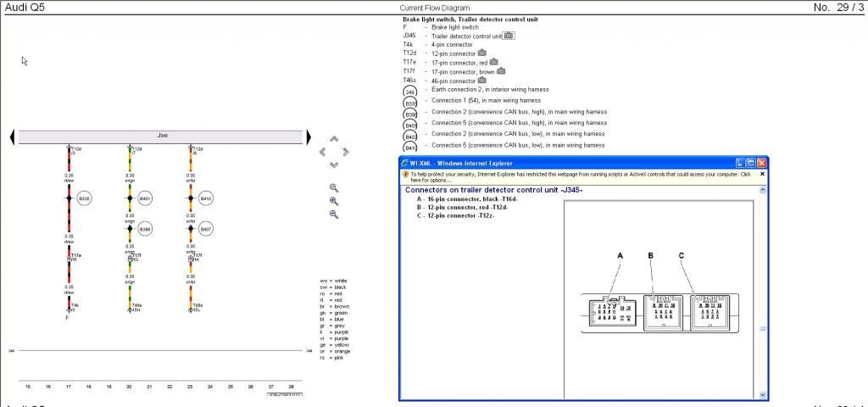Select the J345 component bar in diagram
868x407 pixels.
click(x=161, y=136)
